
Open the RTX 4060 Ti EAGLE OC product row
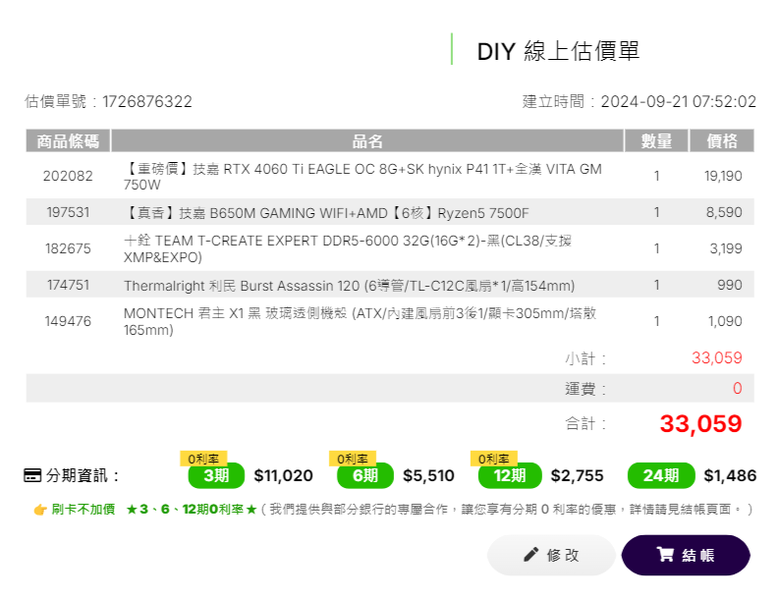390,176
